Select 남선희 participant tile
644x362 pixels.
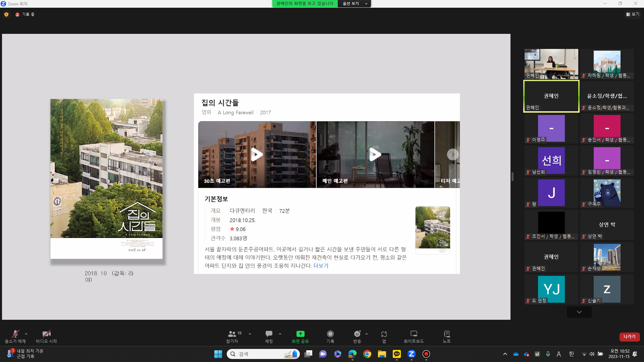click(x=551, y=161)
